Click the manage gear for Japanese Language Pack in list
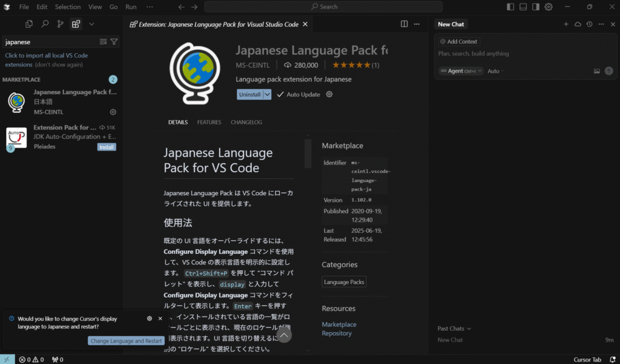Screen dimensions: 620x364 [x=113, y=112]
